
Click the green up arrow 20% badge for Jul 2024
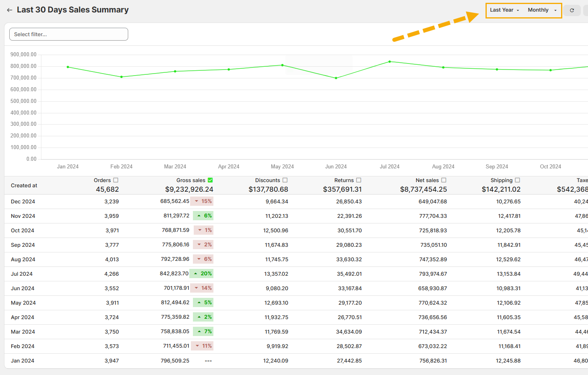[x=202, y=274]
